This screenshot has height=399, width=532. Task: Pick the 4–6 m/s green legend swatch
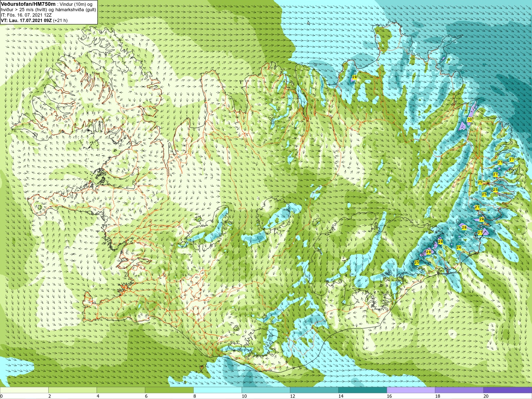click(121, 390)
